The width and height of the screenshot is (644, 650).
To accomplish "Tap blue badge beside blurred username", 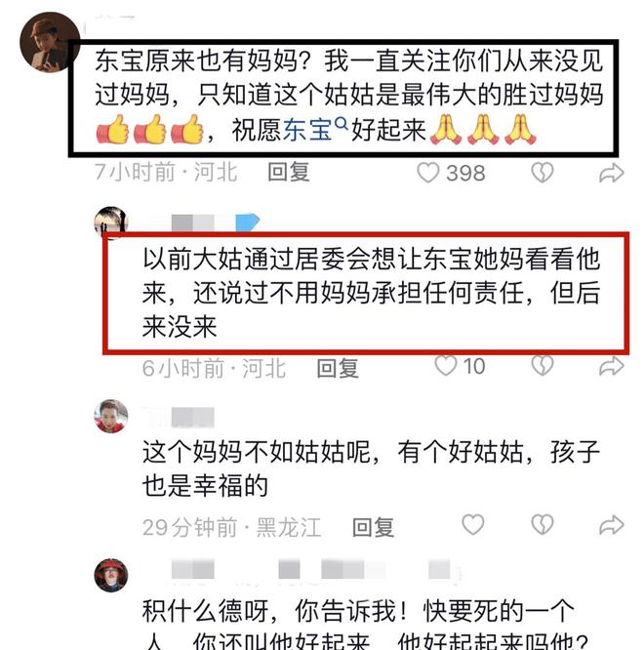I will tap(248, 223).
